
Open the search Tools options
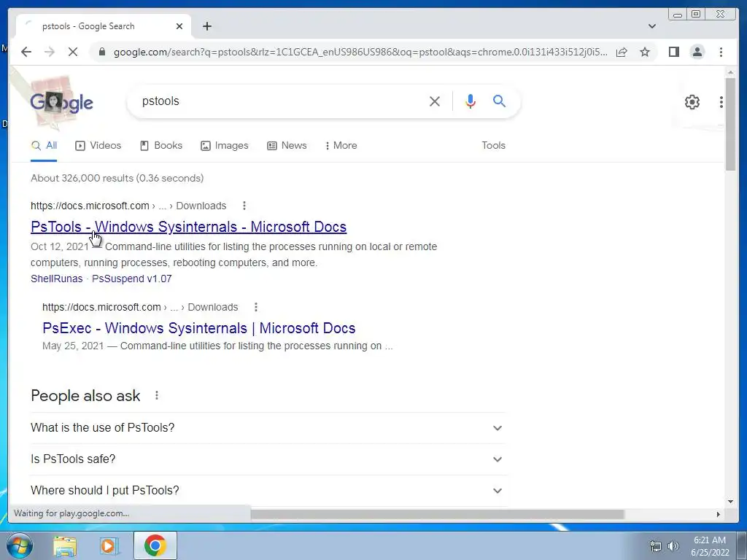pos(494,146)
